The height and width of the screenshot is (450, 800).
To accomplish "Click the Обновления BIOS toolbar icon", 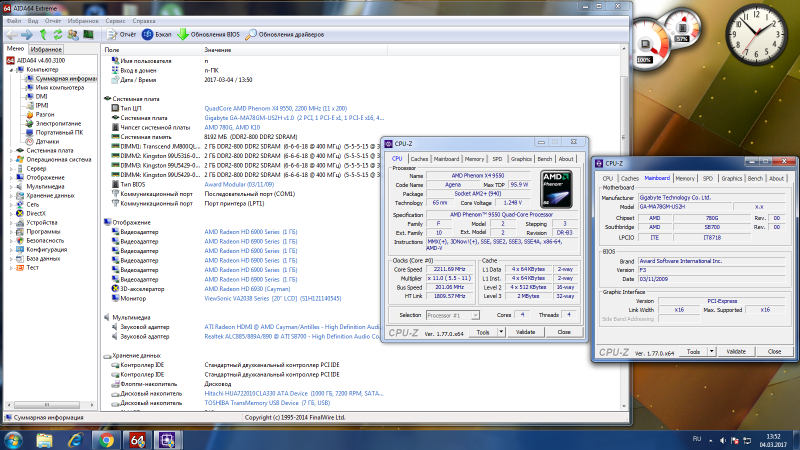I will pos(208,34).
